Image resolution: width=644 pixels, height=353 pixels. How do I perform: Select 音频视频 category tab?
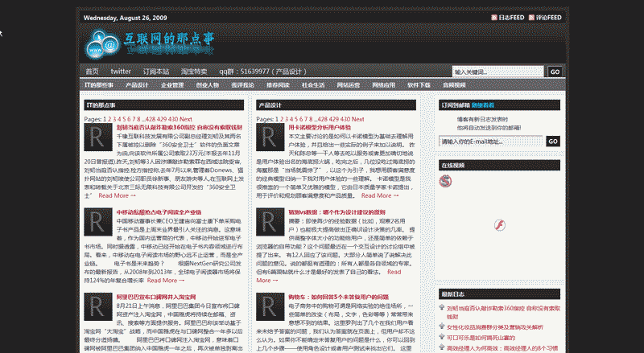point(454,85)
